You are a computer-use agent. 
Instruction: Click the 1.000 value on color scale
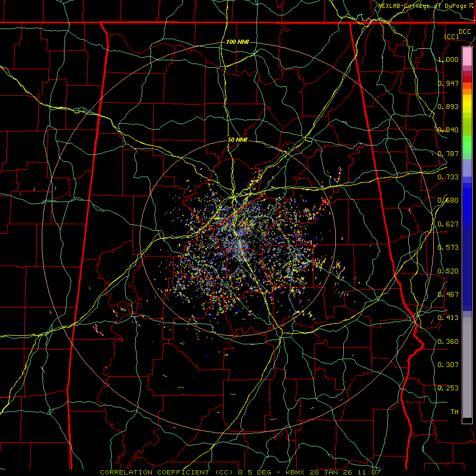[x=448, y=59]
